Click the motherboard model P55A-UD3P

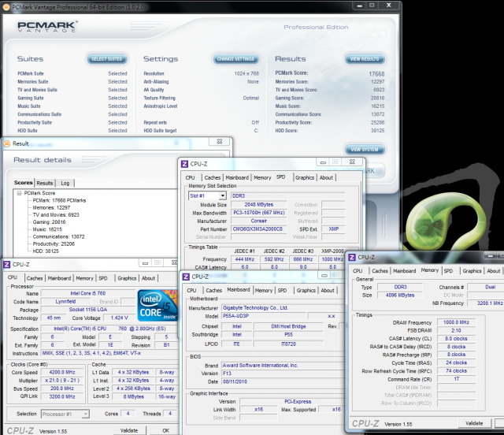[264, 316]
